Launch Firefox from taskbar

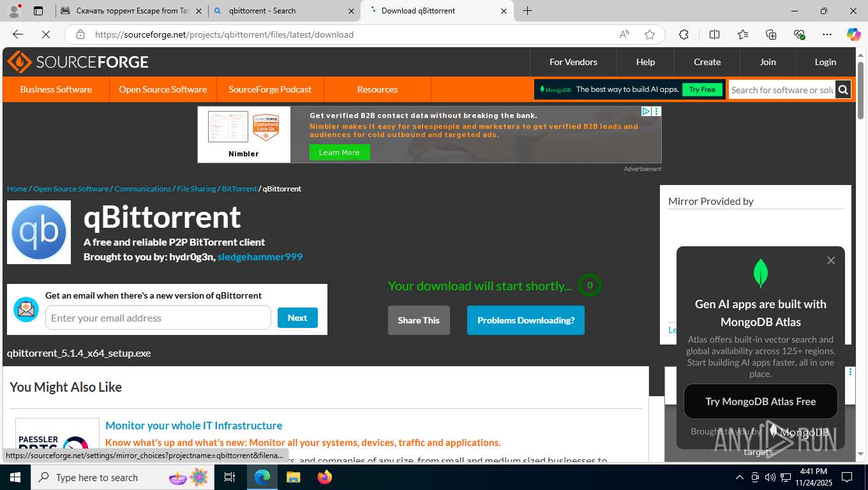point(325,477)
